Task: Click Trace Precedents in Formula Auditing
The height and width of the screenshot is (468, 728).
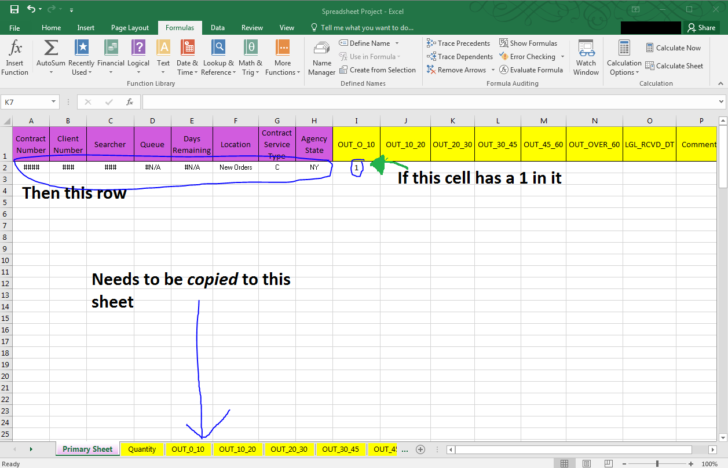Action: click(458, 44)
